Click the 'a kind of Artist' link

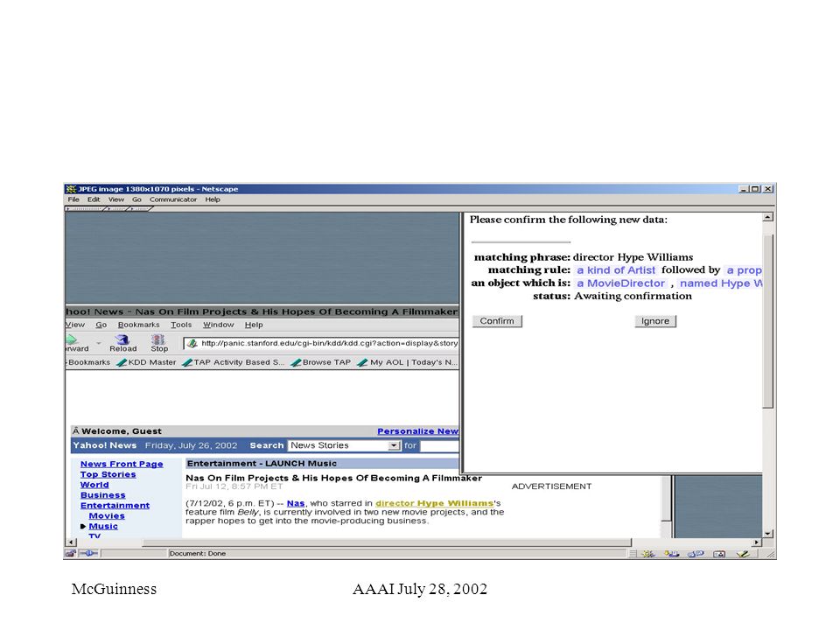click(616, 270)
